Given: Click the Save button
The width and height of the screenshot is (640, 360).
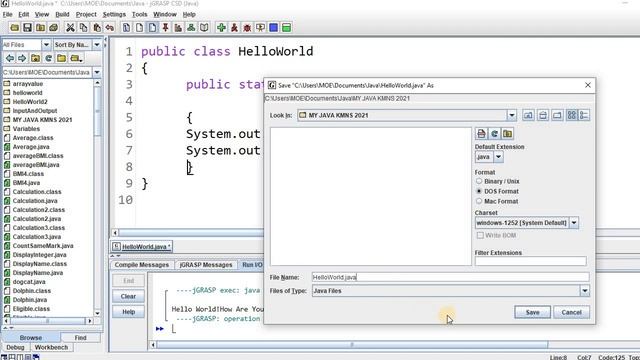Looking at the screenshot, I should pos(532,312).
